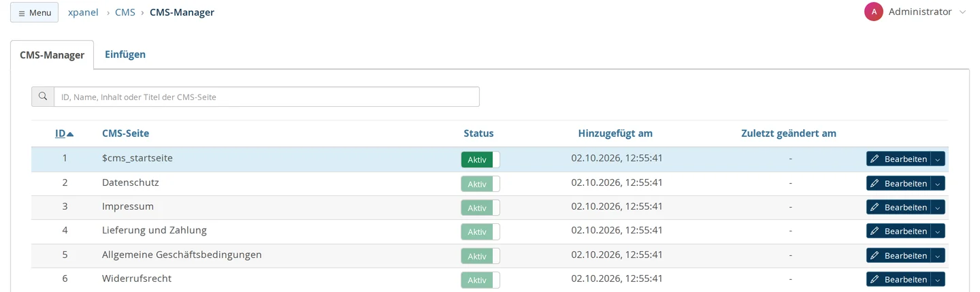Open the CMS breadcrumb link
Image resolution: width=980 pixels, height=292 pixels.
point(125,12)
